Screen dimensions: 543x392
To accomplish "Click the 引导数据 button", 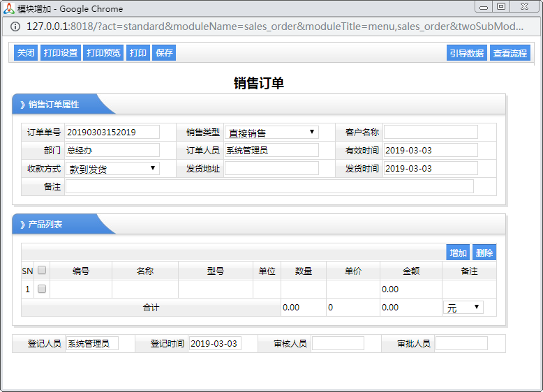I will (x=466, y=53).
